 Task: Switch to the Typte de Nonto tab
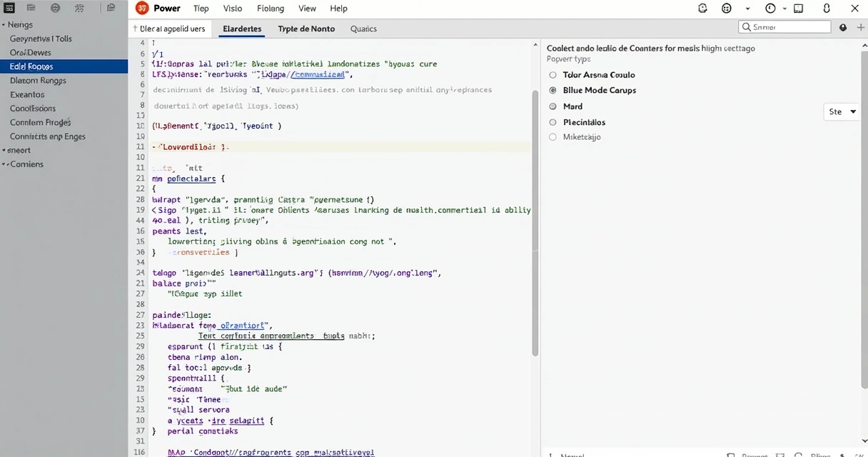pos(306,29)
